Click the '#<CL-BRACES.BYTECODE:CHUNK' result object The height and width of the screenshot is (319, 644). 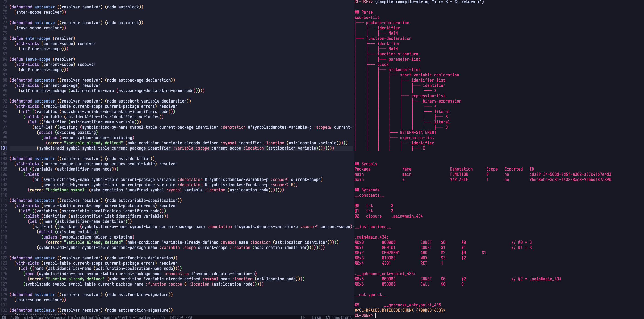tap(400, 310)
